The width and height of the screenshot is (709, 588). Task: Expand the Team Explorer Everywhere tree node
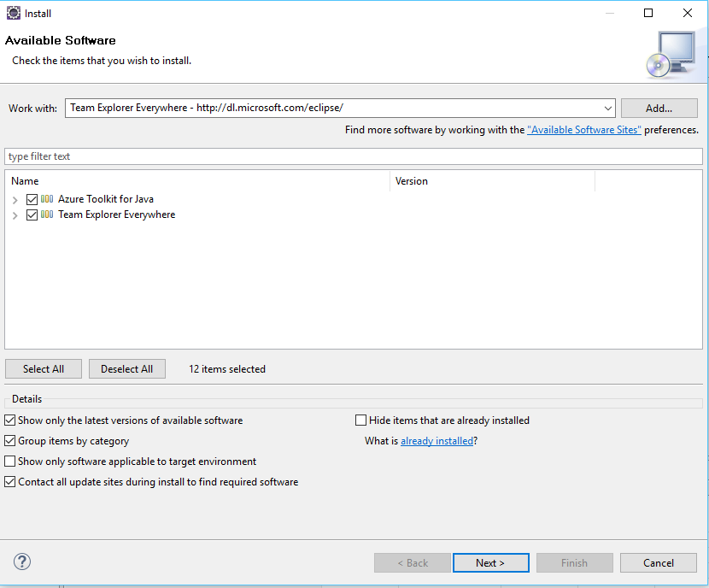coord(15,215)
